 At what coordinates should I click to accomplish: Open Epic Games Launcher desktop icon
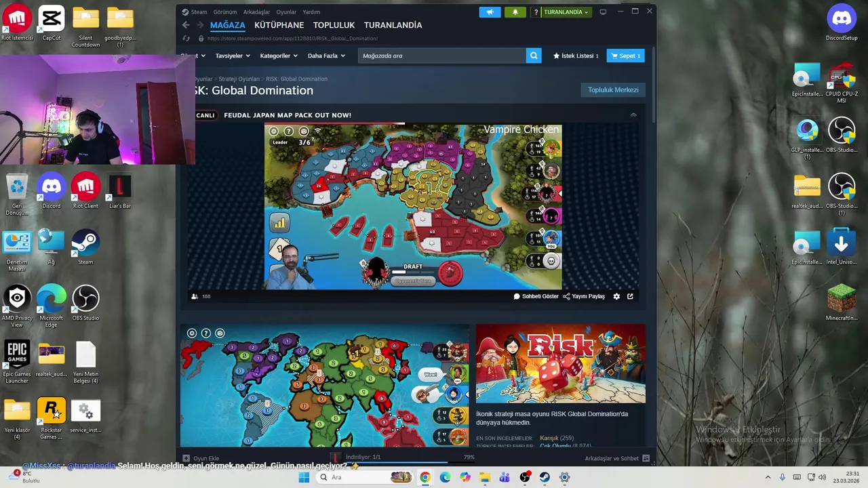click(17, 363)
